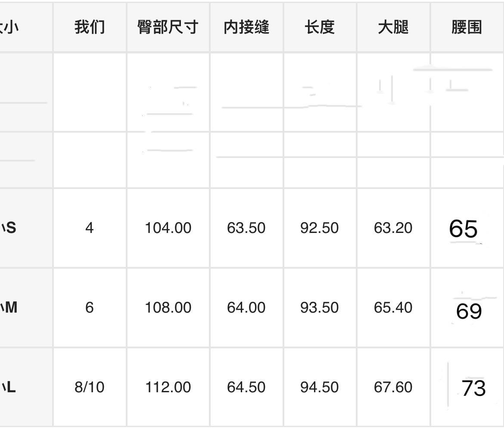Image resolution: width=504 pixels, height=428 pixels.
Task: Click the 大腿 column header
Action: (x=393, y=28)
